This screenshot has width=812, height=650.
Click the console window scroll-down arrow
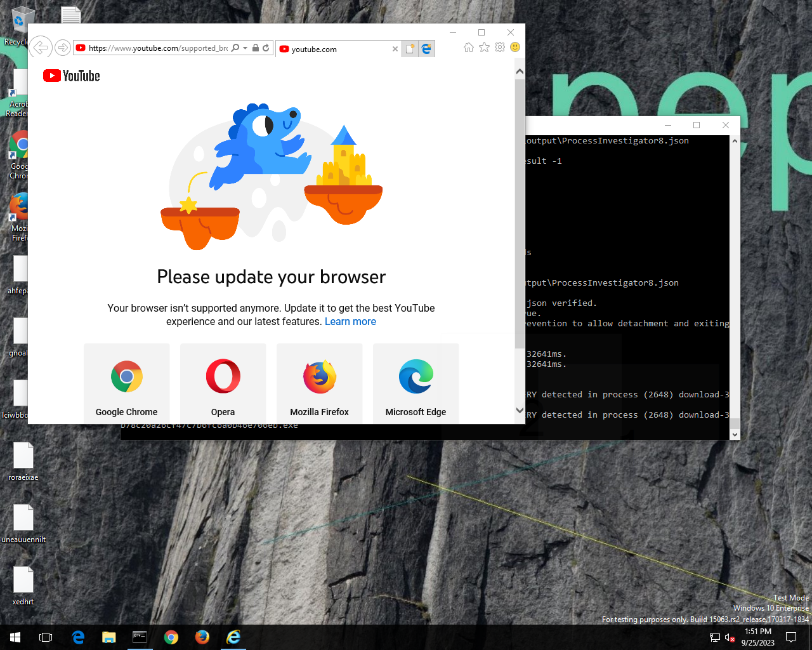735,435
